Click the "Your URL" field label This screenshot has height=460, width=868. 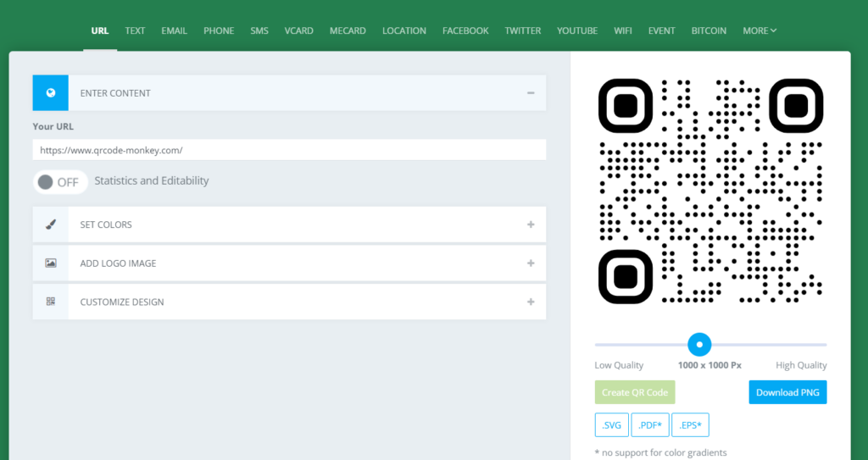pyautogui.click(x=53, y=126)
